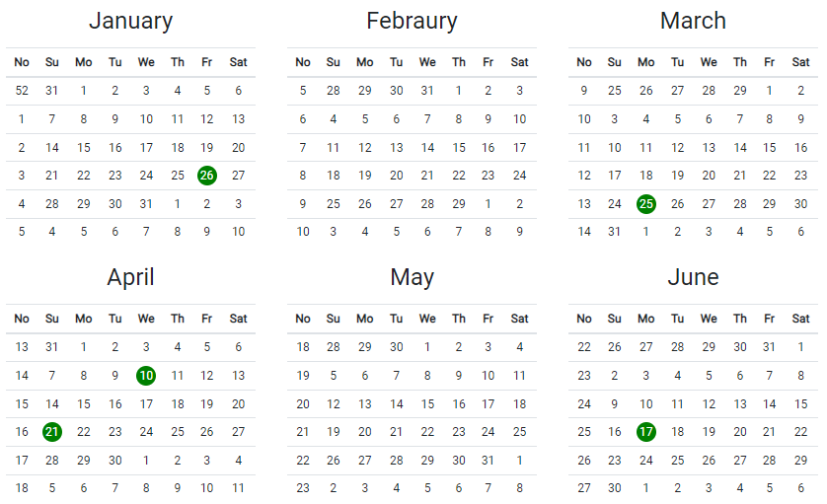Click the June month heading
The width and height of the screenshot is (827, 504).
coord(693,277)
